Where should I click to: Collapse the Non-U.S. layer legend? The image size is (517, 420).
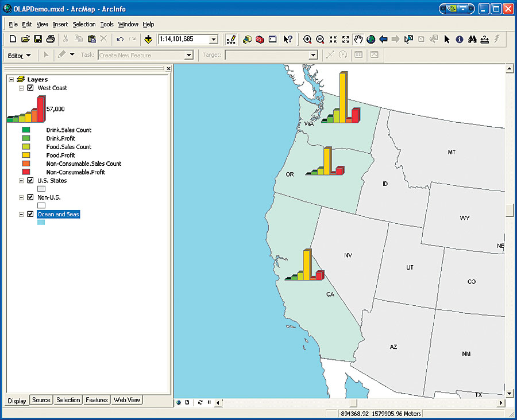click(x=21, y=197)
